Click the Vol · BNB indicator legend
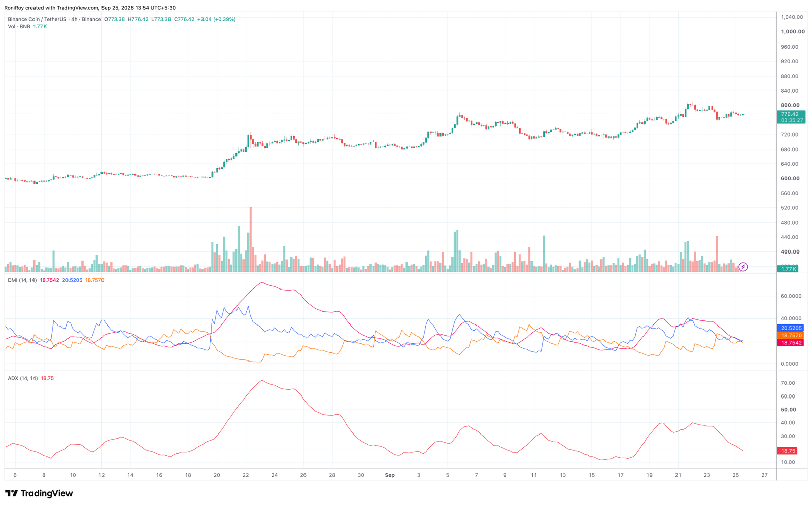812x506 pixels. click(19, 26)
